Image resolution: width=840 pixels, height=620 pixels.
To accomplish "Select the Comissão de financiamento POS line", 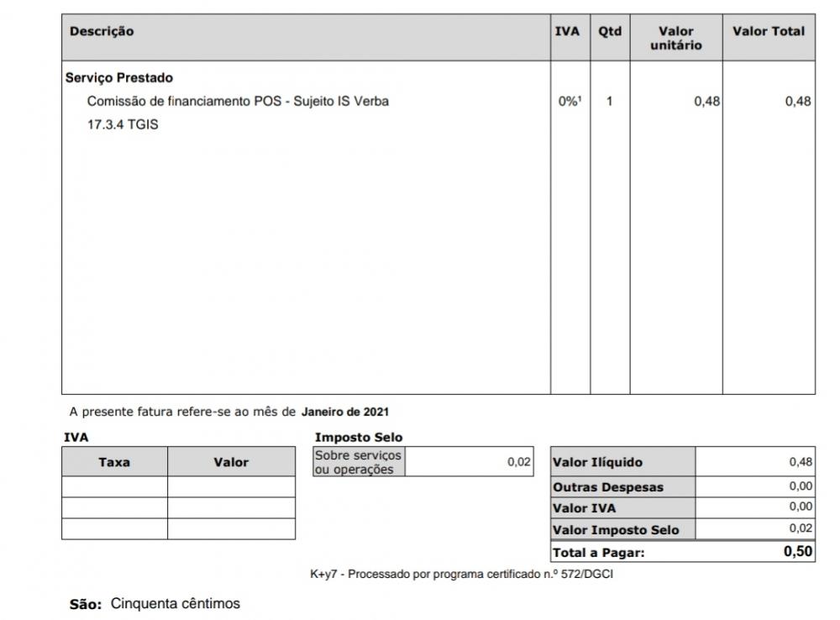I will pyautogui.click(x=238, y=102).
